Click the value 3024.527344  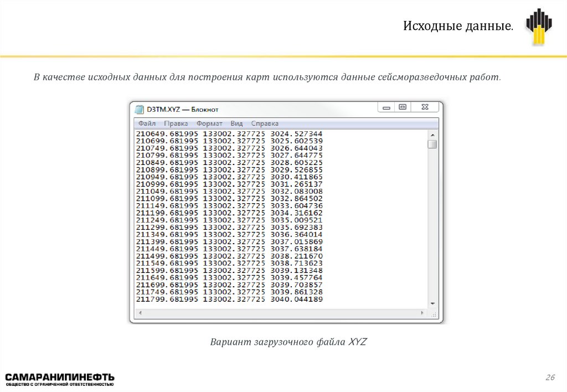click(296, 134)
